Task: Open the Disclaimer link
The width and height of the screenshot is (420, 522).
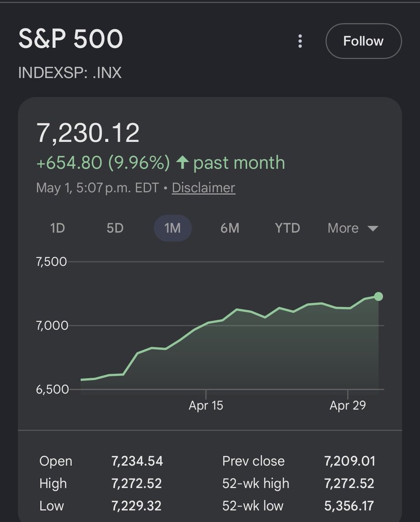Action: pyautogui.click(x=203, y=188)
